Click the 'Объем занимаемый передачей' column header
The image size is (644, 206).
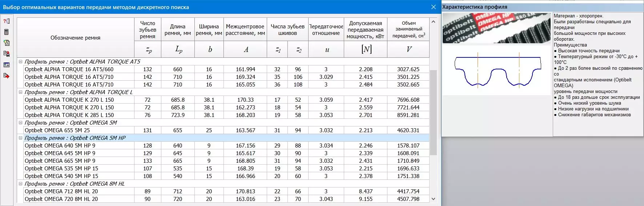pyautogui.click(x=408, y=30)
